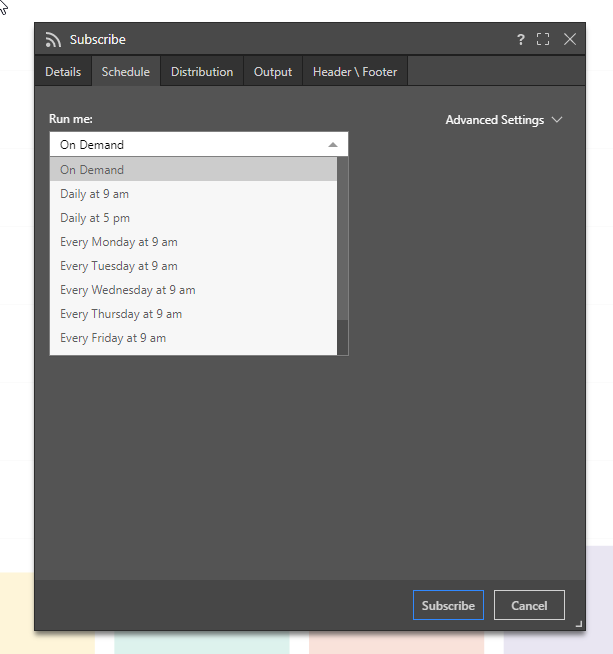Viewport: 613px width, 654px height.
Task: Open the Output tab
Action: (272, 72)
